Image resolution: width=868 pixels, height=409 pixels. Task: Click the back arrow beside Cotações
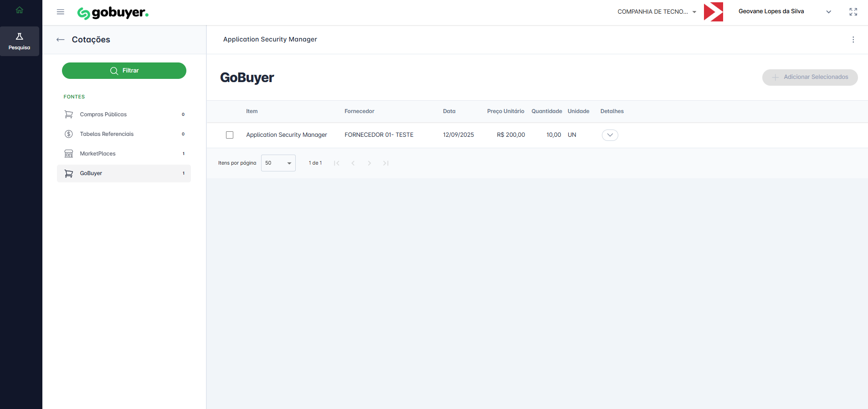[60, 40]
